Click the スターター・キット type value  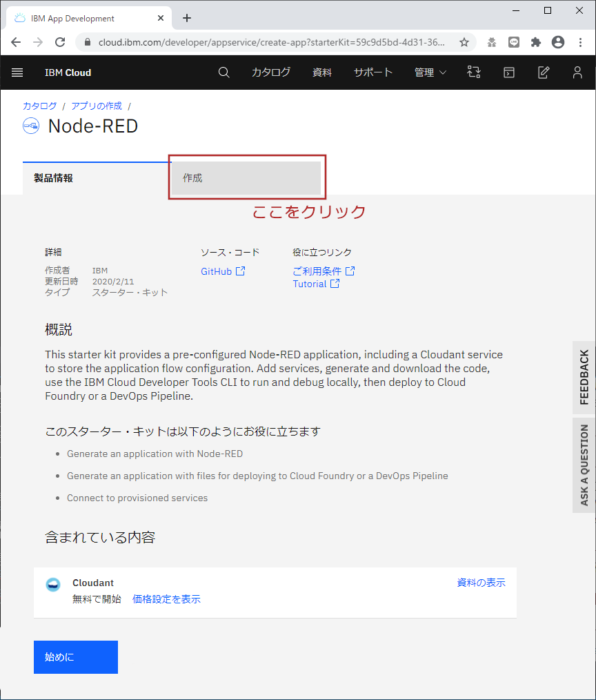coord(130,293)
